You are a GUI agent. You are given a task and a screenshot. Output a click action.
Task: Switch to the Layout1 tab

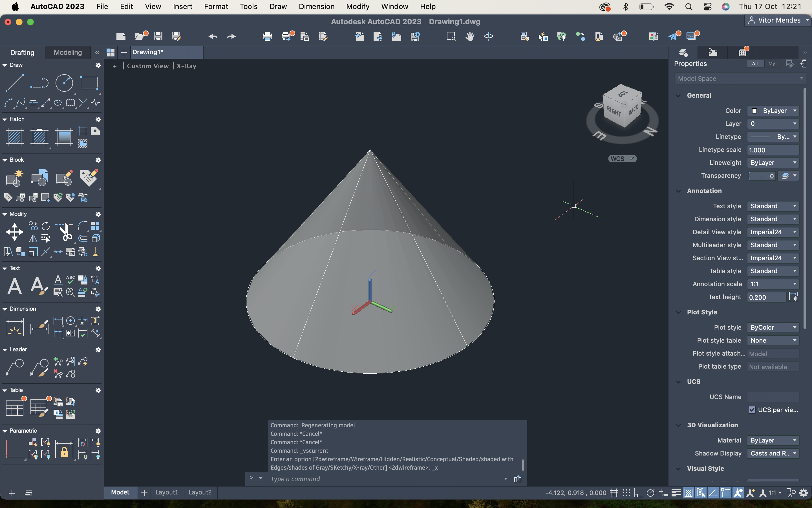tap(167, 492)
